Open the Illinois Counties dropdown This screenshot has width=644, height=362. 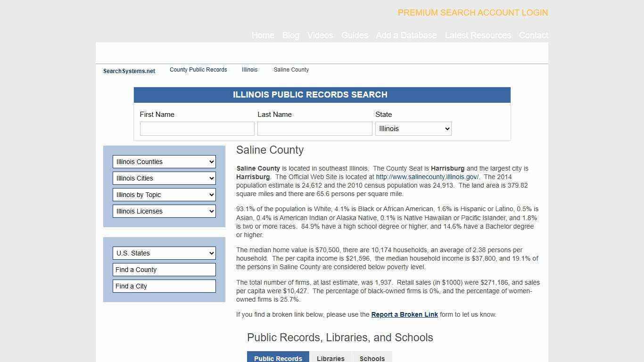[x=164, y=162]
